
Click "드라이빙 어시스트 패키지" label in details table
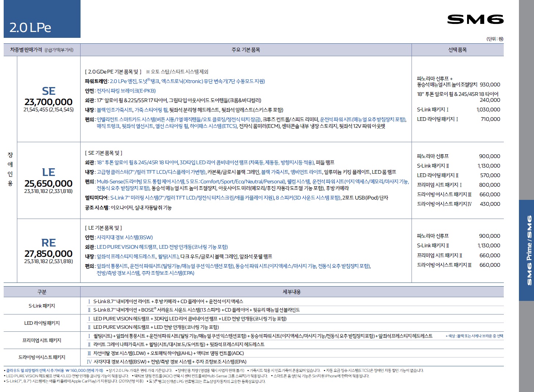(42, 357)
